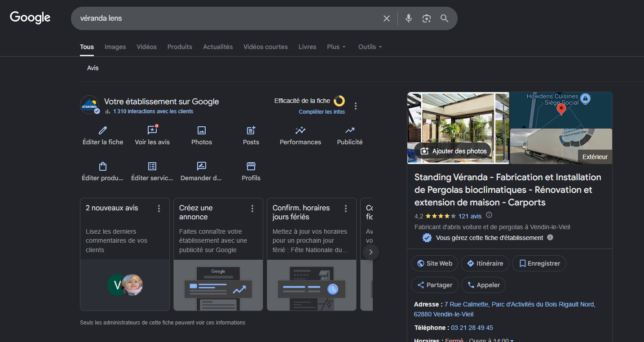
Task: Click the Avis filter chip
Action: coord(93,68)
